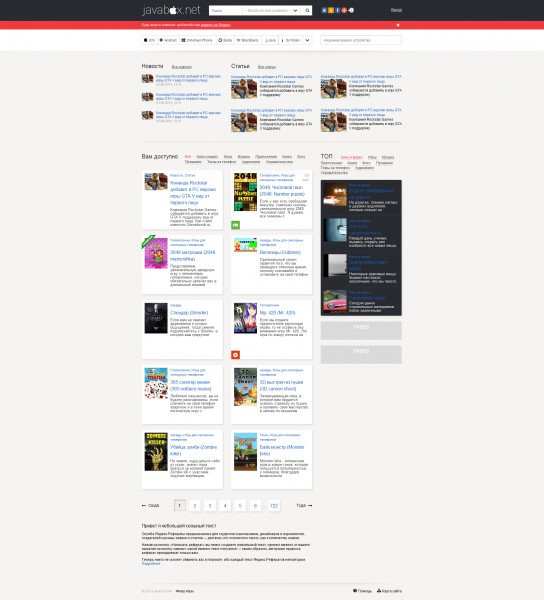
Task: Go to page 2 in pagination
Action: pos(195,505)
